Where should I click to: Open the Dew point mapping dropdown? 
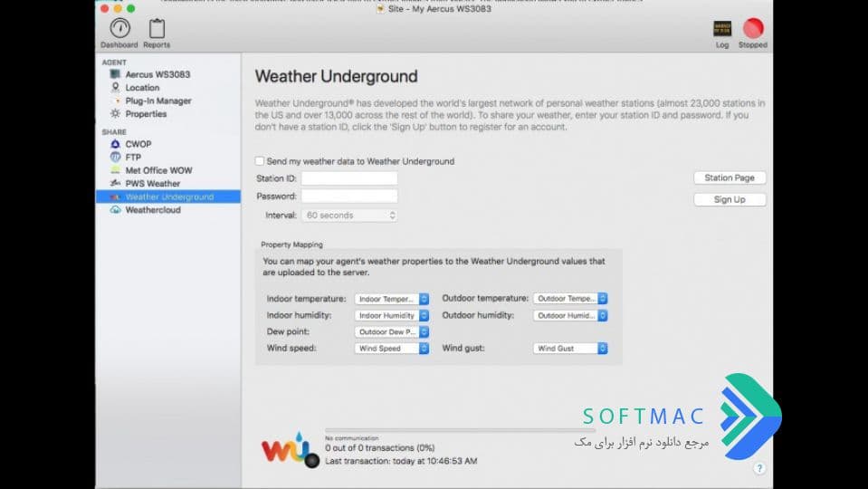[392, 331]
